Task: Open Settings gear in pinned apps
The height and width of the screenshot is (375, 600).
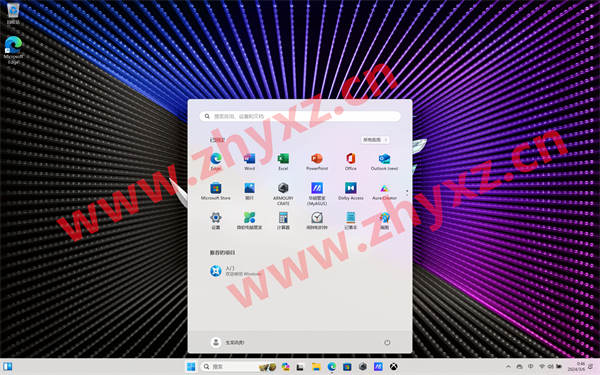Action: click(216, 220)
